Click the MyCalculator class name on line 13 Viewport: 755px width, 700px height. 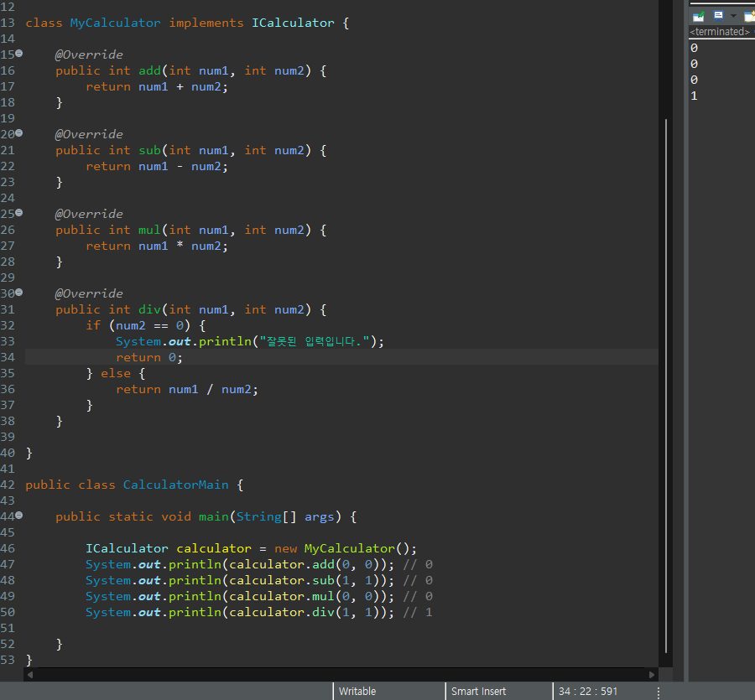click(x=116, y=23)
